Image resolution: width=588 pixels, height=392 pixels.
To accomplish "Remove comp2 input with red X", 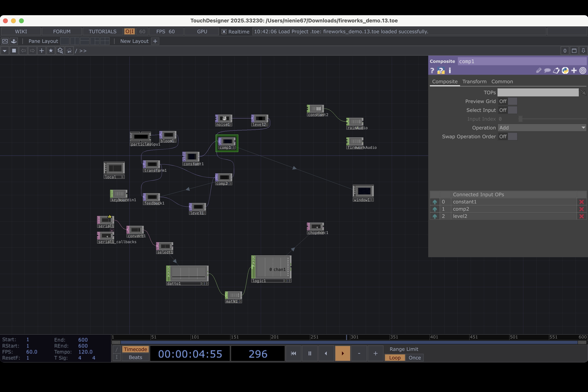I will pyautogui.click(x=582, y=209).
